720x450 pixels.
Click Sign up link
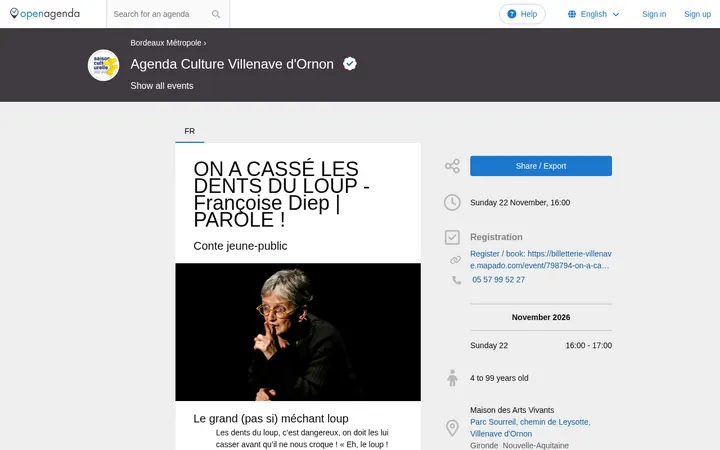697,14
